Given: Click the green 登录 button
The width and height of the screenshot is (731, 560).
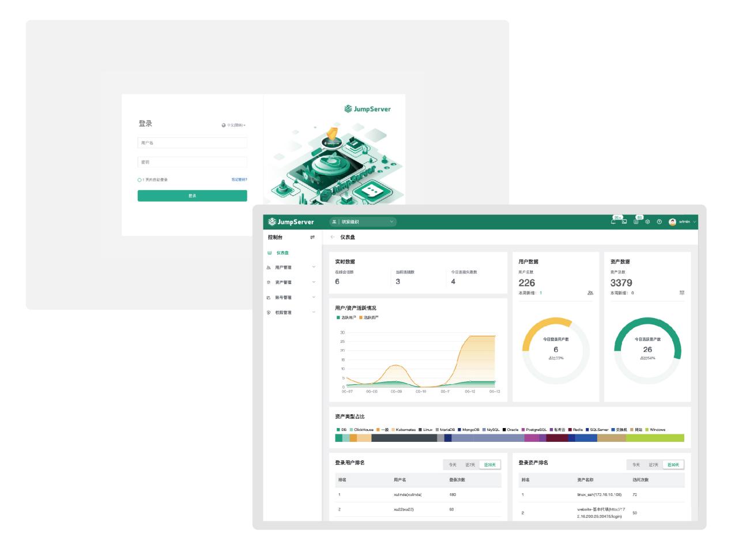Looking at the screenshot, I should click(x=192, y=196).
